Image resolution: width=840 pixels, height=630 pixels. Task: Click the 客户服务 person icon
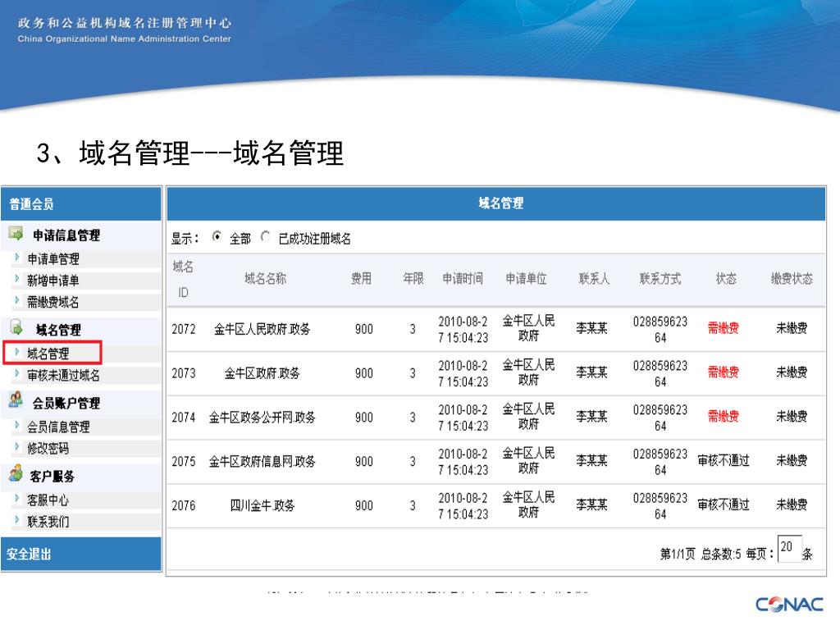[x=16, y=473]
